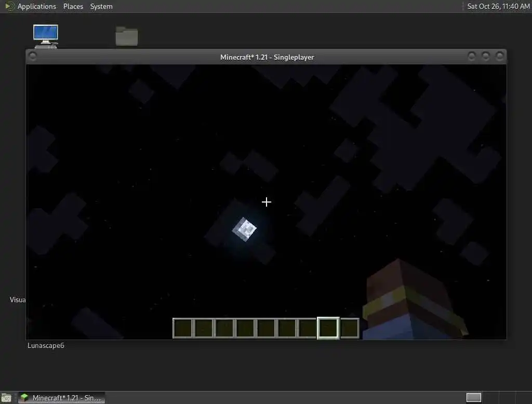Click the green Minecraft block taskbar icon
The height and width of the screenshot is (404, 532).
(24, 398)
